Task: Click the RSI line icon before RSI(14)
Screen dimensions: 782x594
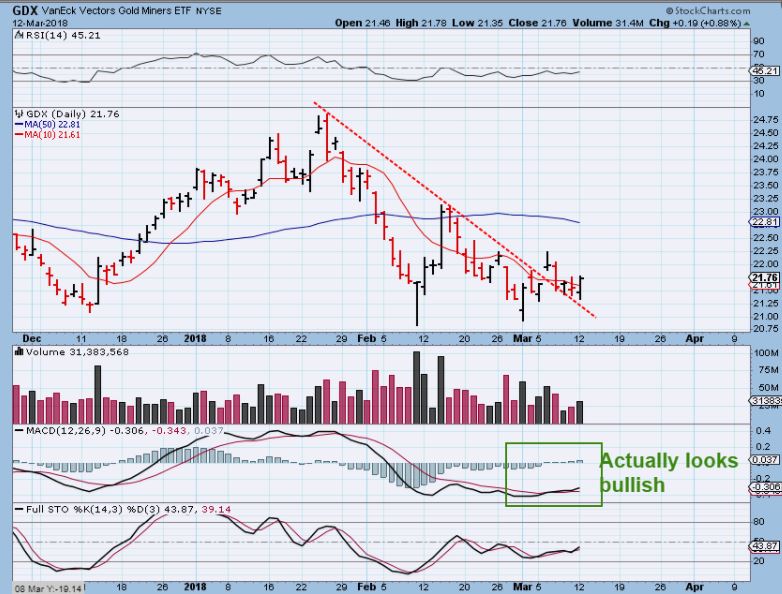Action: click(19, 35)
